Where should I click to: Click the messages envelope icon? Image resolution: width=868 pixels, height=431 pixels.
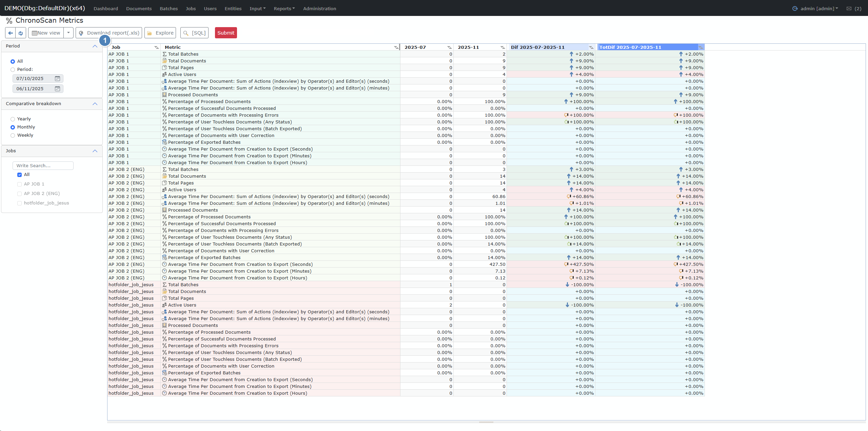849,8
